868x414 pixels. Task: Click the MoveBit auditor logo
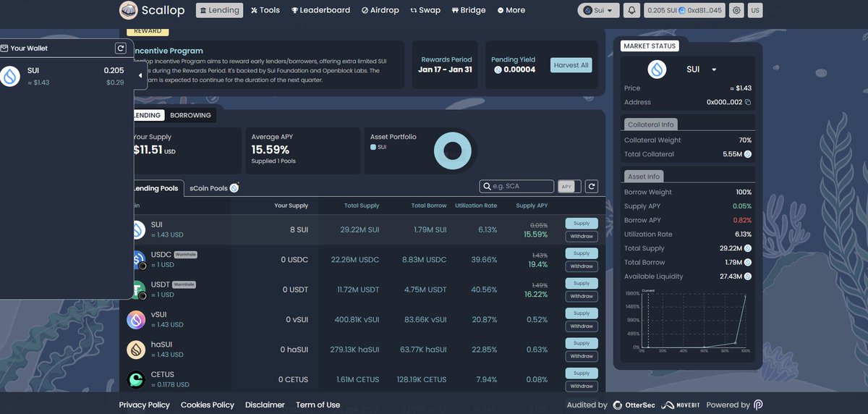click(x=679, y=405)
